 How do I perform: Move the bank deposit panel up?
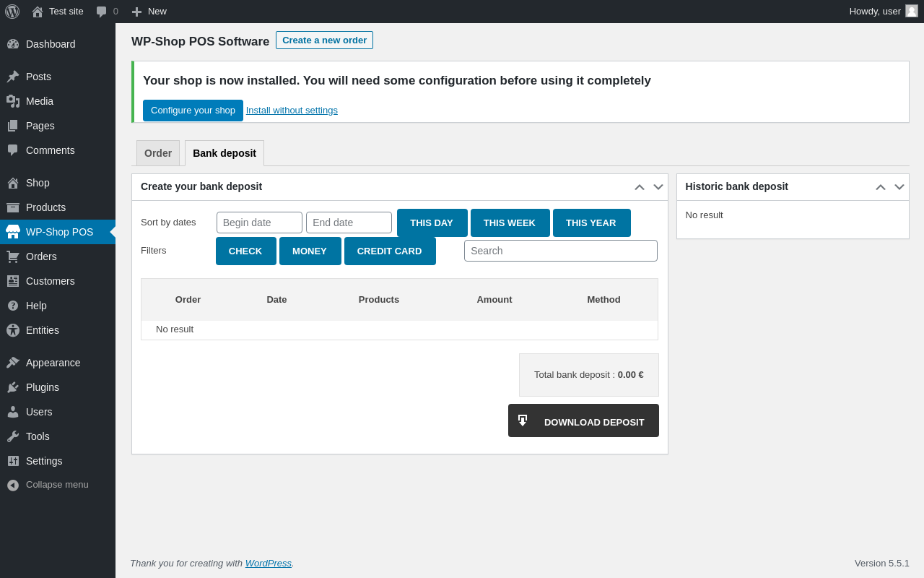640,187
